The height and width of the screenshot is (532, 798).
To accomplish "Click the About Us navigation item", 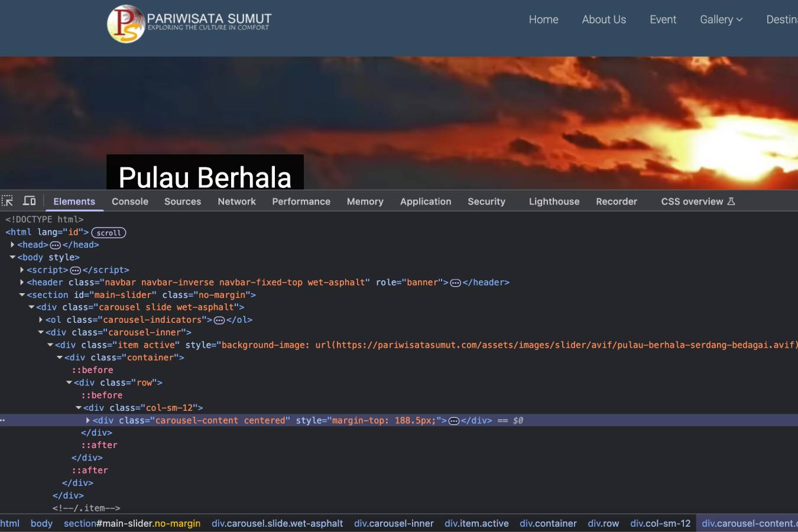I will [x=604, y=20].
